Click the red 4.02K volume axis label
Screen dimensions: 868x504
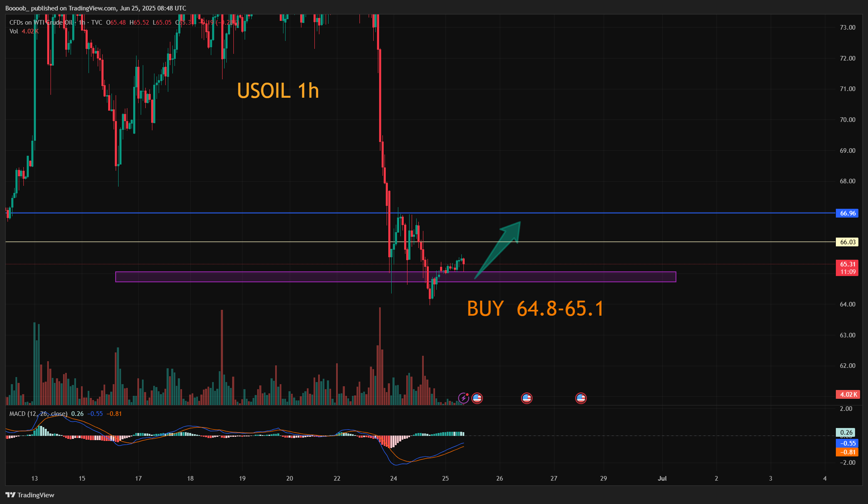pos(848,395)
